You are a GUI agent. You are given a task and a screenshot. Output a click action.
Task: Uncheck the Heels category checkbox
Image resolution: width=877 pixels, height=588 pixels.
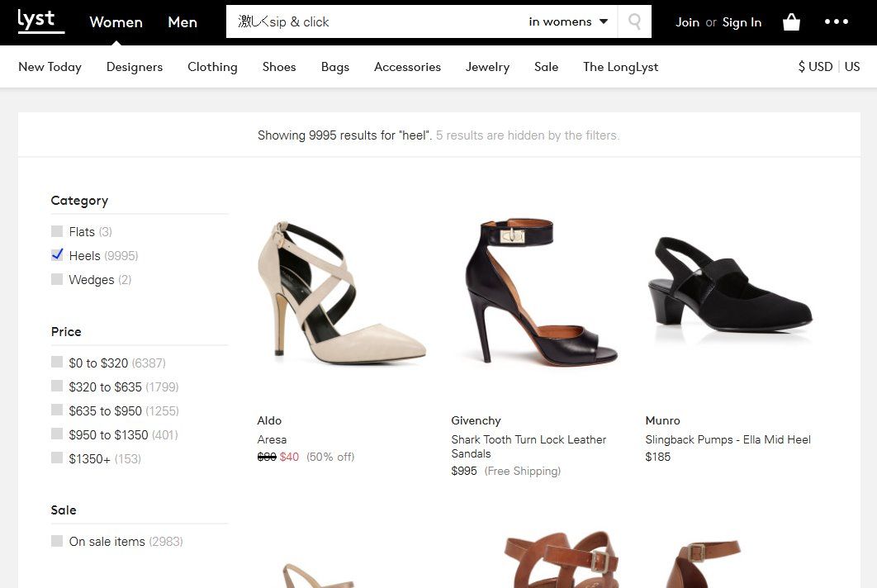(x=56, y=255)
